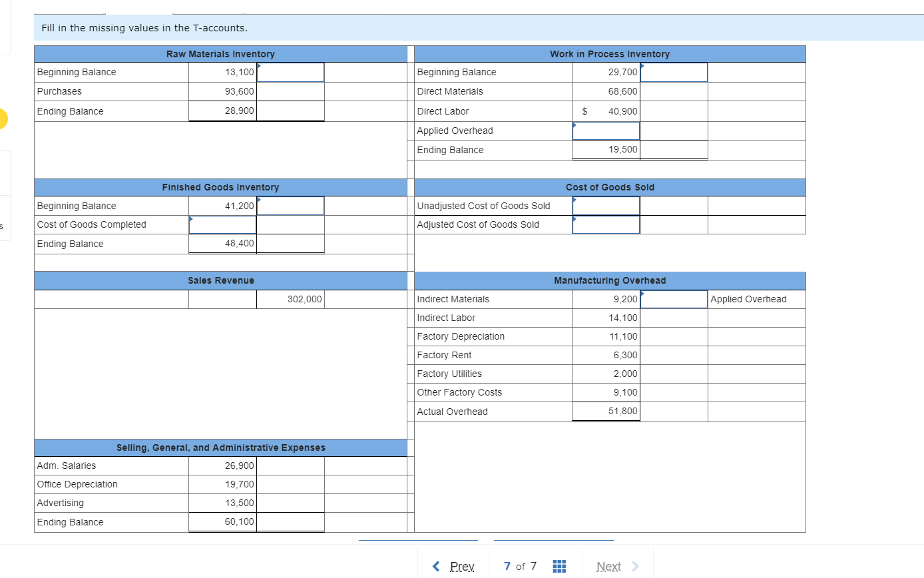
Task: Click the Factory Utilities label
Action: [x=449, y=374]
